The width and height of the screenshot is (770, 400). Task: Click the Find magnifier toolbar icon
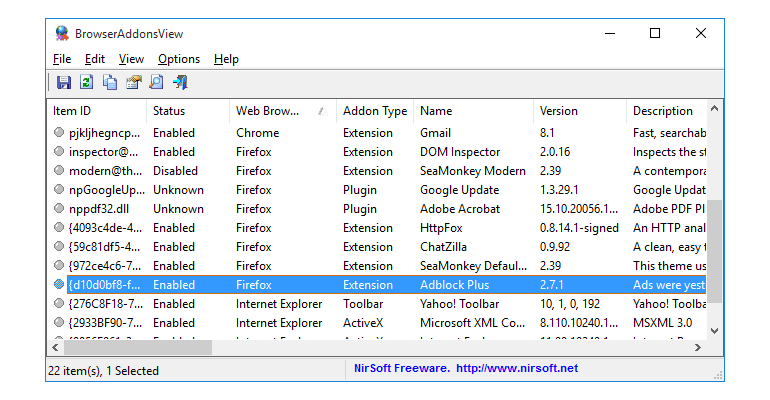(156, 83)
